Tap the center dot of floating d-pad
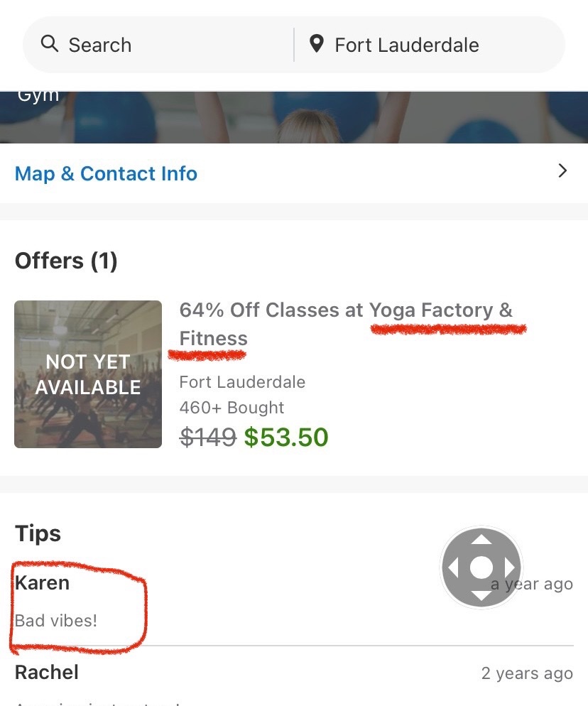This screenshot has width=588, height=706. tap(481, 567)
